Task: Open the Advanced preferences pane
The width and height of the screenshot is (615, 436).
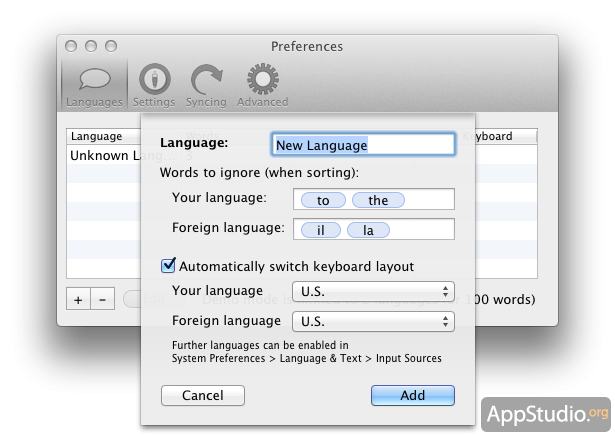Action: point(262,85)
